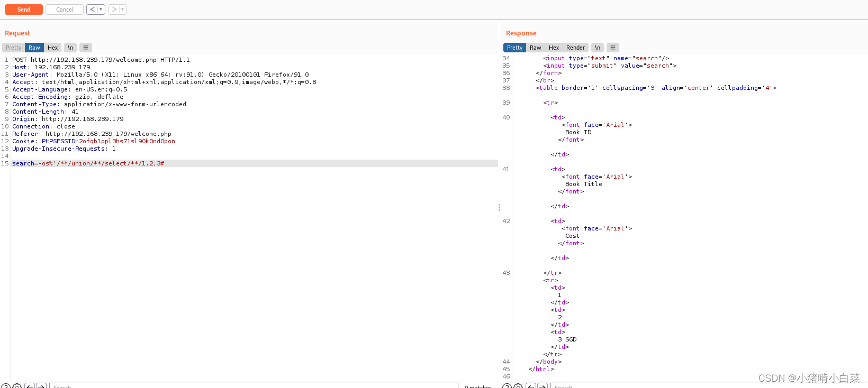Click the Origin header line
This screenshot has width=868, height=388.
coord(68,119)
